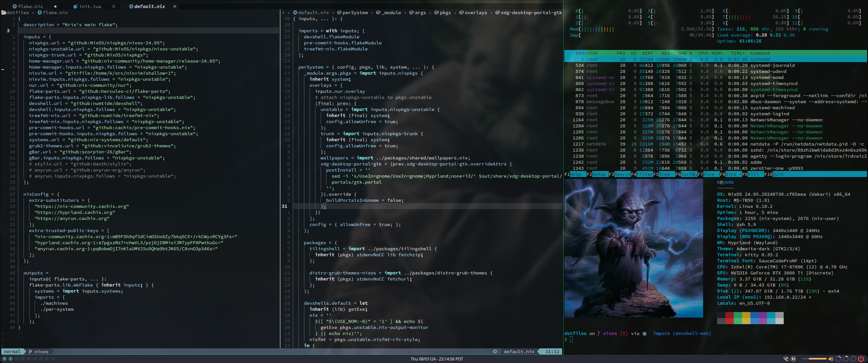This screenshot has width=868, height=363.
Task: Click F1 Help in htop
Action: tap(575, 174)
